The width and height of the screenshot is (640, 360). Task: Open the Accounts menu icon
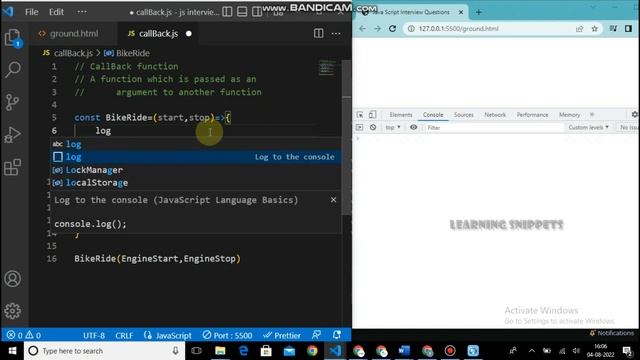[x=13, y=279]
